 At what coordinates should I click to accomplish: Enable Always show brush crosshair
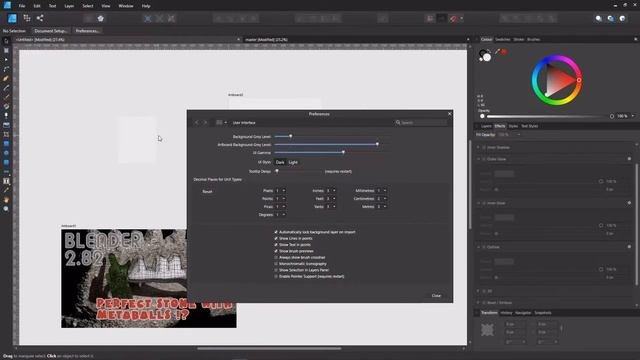[x=276, y=258]
